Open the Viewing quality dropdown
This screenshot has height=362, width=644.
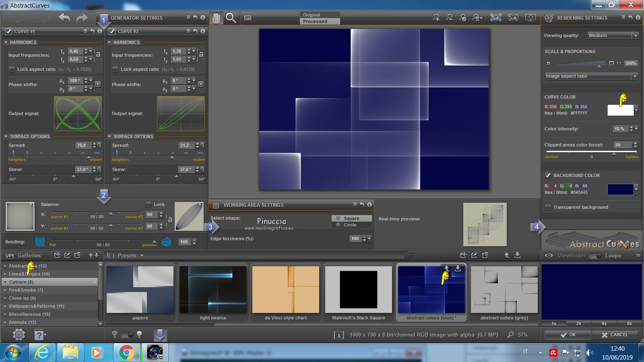pos(613,35)
